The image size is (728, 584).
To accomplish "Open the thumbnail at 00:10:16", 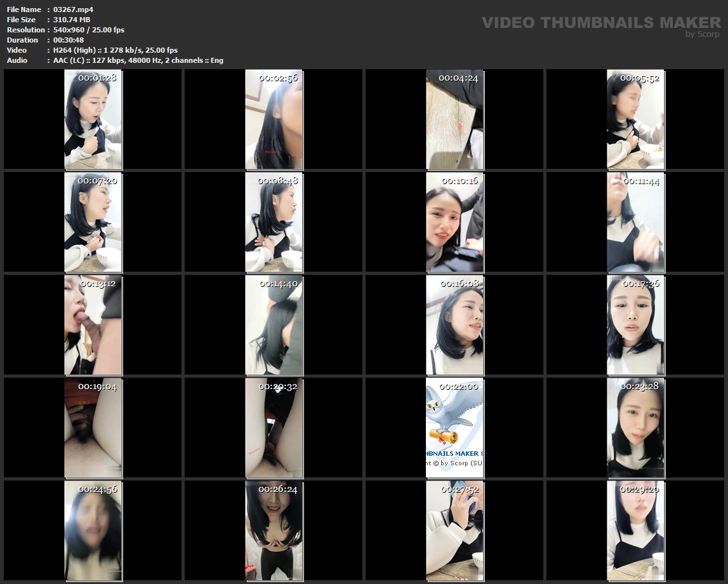I will click(454, 222).
